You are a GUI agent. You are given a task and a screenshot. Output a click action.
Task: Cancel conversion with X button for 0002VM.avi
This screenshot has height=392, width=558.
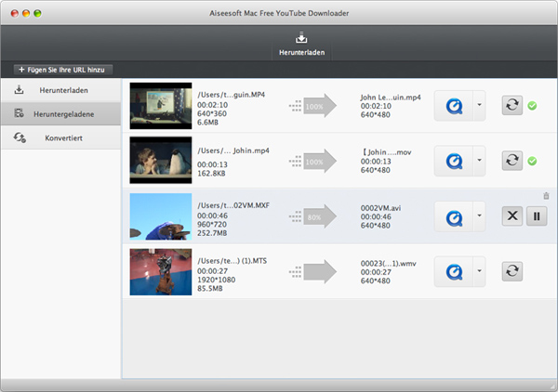[512, 216]
